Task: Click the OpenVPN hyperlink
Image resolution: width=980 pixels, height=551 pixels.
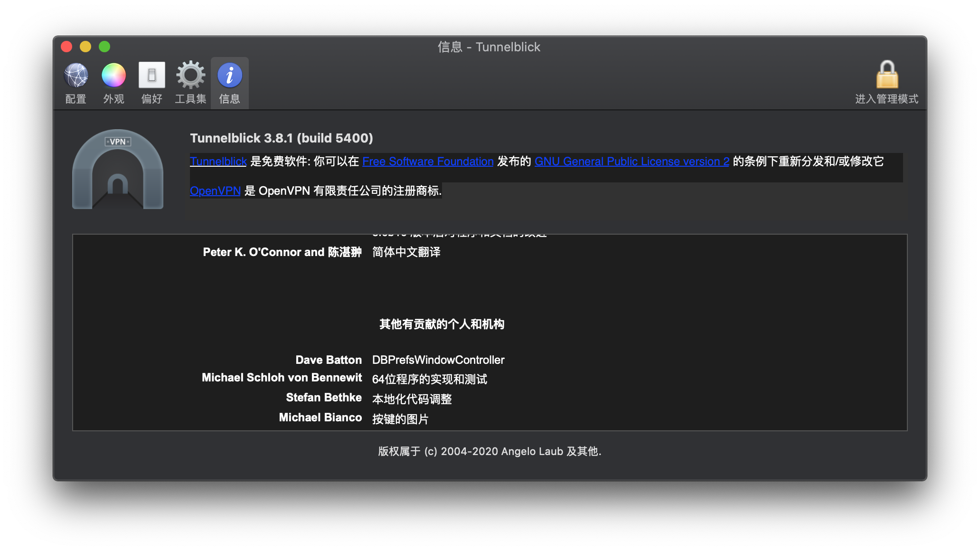Action: point(215,190)
